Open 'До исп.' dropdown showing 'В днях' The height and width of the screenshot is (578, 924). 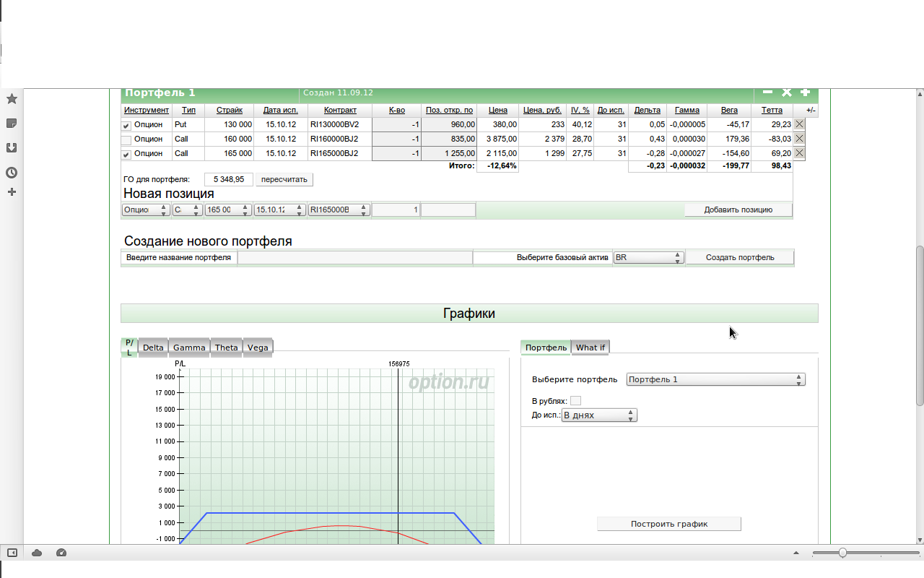pos(599,415)
